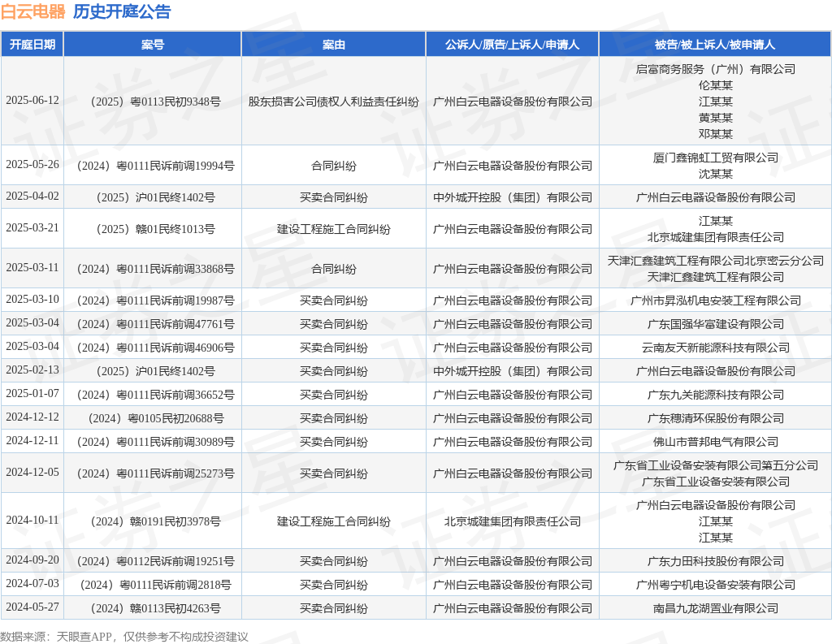Click defendant 佛山市普邦电气有限公司
This screenshot has width=832, height=644.
715,441
